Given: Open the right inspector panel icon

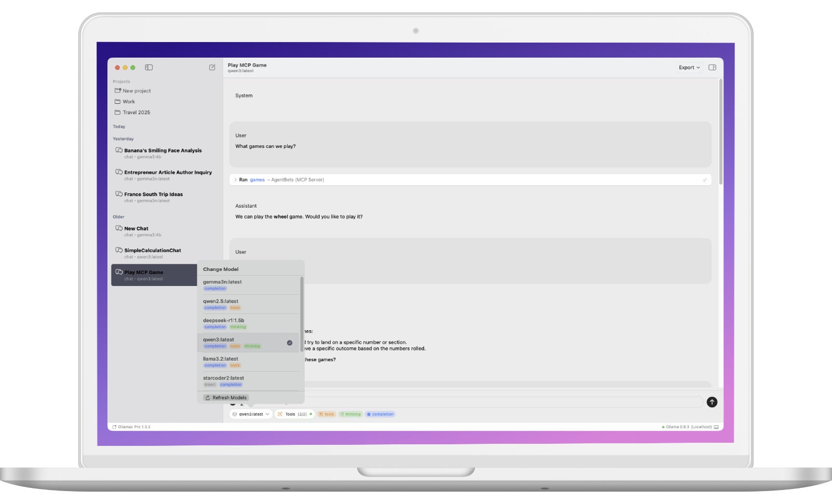Looking at the screenshot, I should pyautogui.click(x=712, y=67).
